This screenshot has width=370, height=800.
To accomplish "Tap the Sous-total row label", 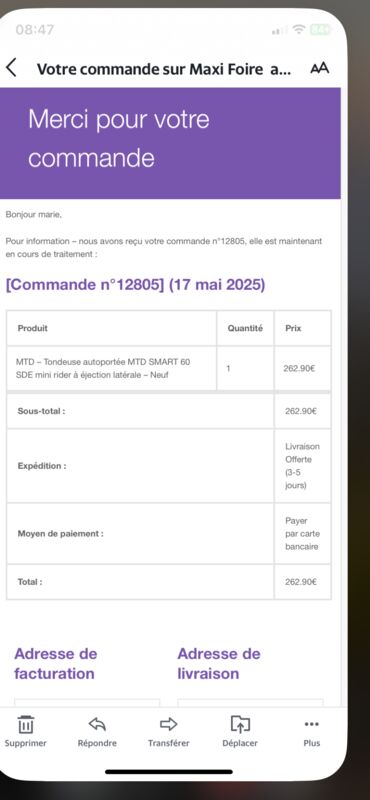I will point(41,411).
